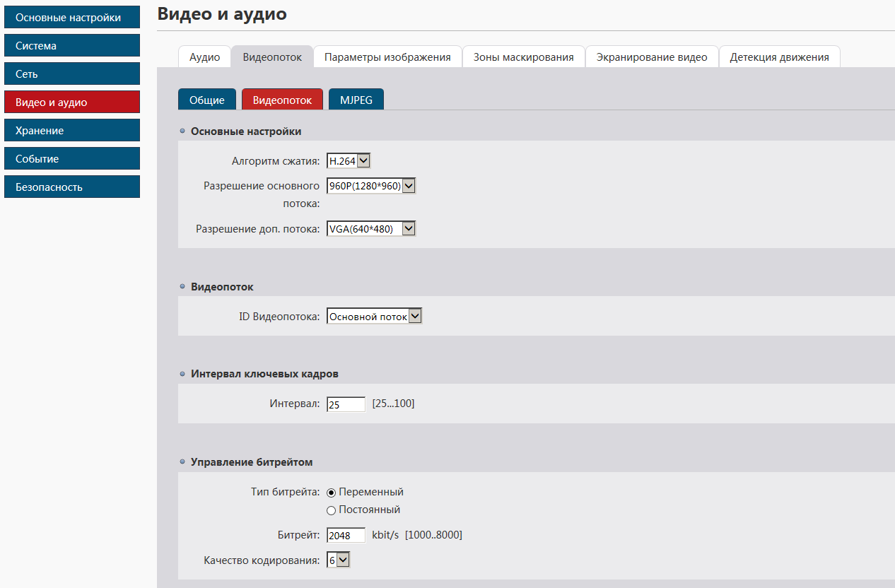The width and height of the screenshot is (895, 588).
Task: Open the Алгоритм сжатия H.264 dropdown
Action: click(x=349, y=161)
